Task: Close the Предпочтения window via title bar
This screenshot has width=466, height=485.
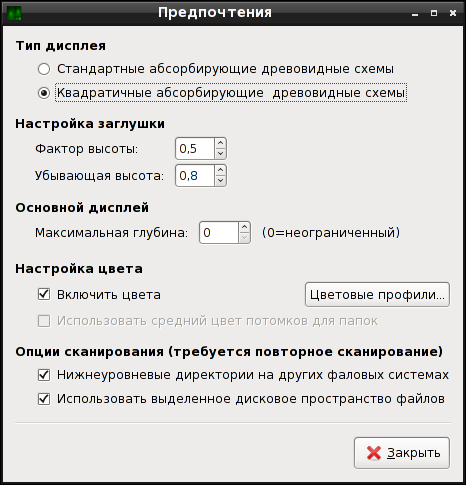Action: click(x=453, y=13)
